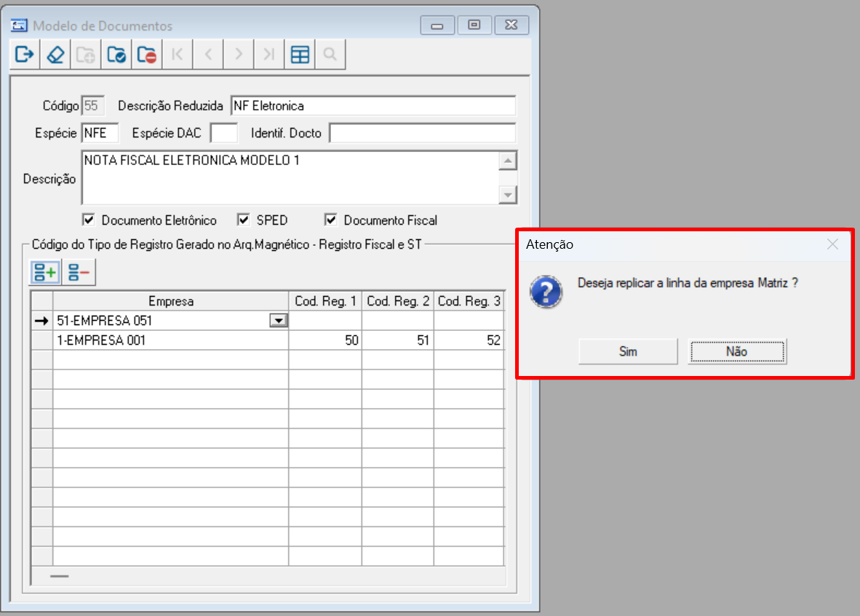This screenshot has height=616, width=860.
Task: Click the Espécie DAC field
Action: coord(224,133)
